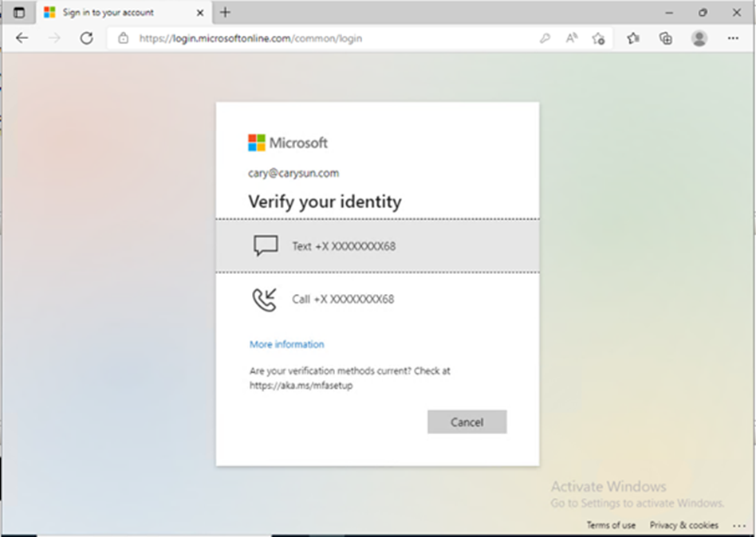Open the tab actions menu icon

pos(19,13)
